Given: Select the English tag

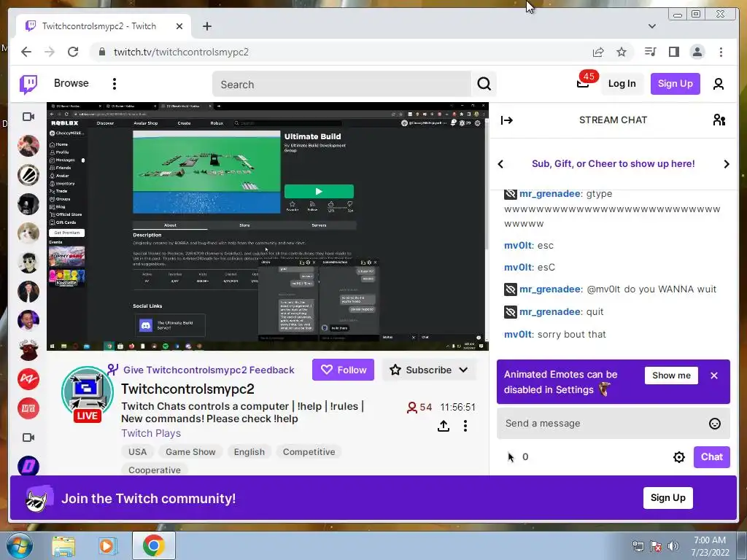Looking at the screenshot, I should click(249, 451).
